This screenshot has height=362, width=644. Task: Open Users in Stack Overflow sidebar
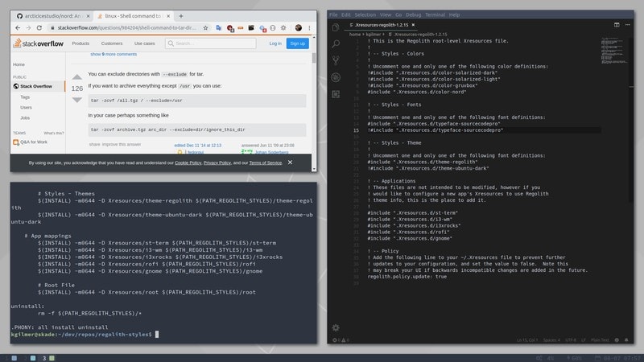click(x=26, y=108)
